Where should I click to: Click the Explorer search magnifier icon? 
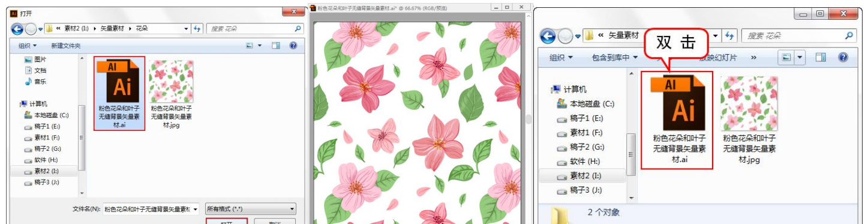coord(849,36)
